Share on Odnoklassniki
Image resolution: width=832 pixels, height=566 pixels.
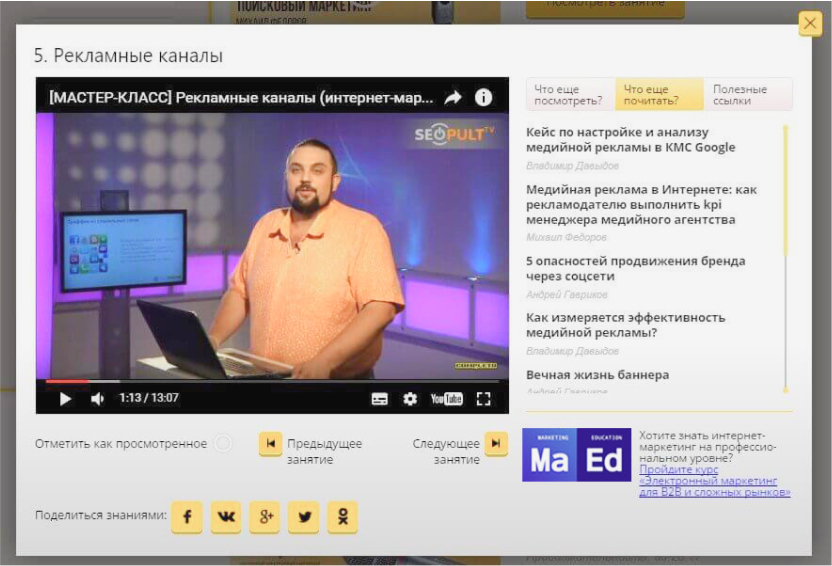click(343, 517)
